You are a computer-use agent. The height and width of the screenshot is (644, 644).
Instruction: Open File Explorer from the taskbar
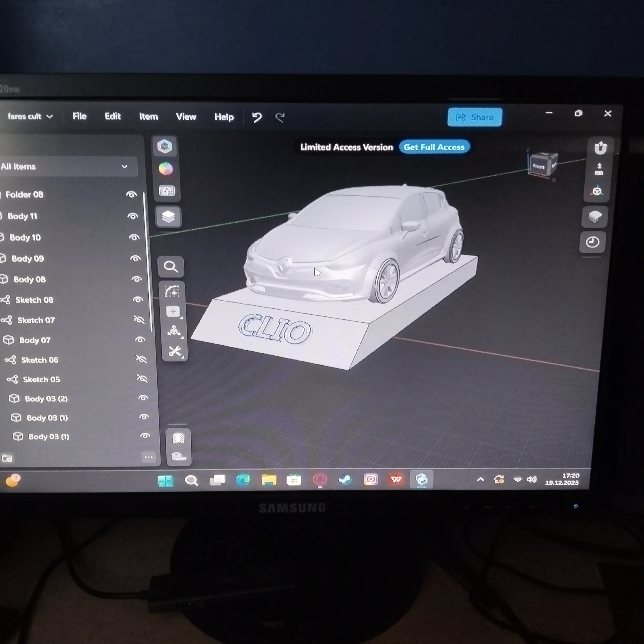[268, 480]
